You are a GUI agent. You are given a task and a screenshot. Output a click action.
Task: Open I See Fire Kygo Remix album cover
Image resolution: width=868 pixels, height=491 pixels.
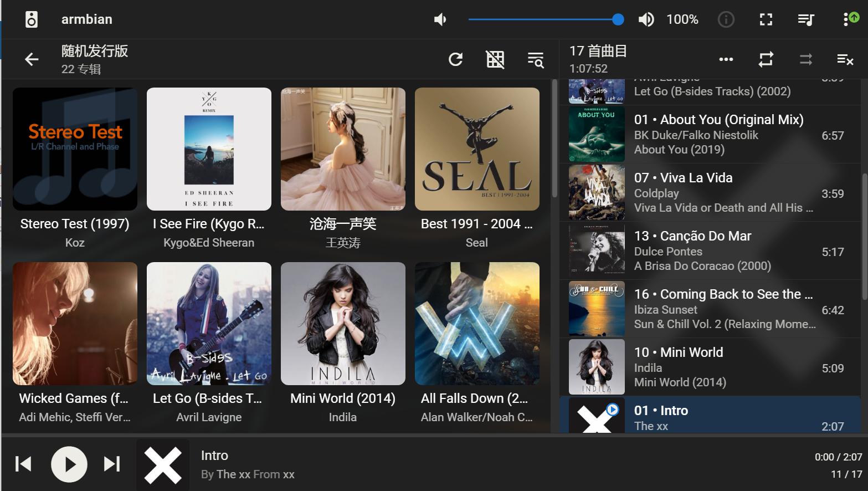(x=209, y=149)
